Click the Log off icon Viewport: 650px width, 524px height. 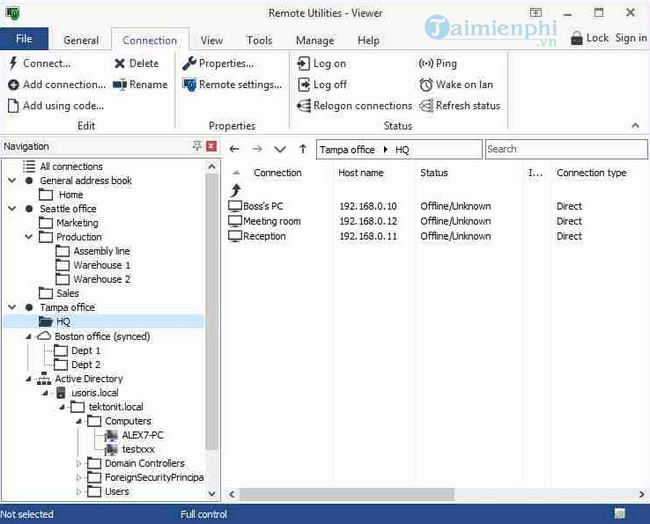pyautogui.click(x=304, y=85)
